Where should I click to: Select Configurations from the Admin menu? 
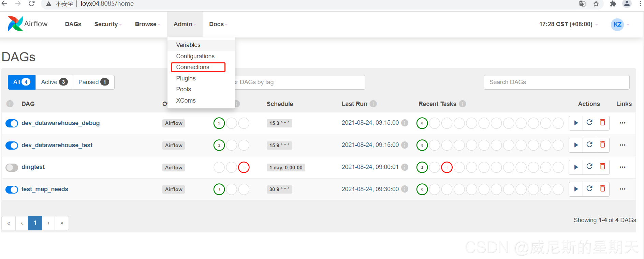[x=201, y=56]
